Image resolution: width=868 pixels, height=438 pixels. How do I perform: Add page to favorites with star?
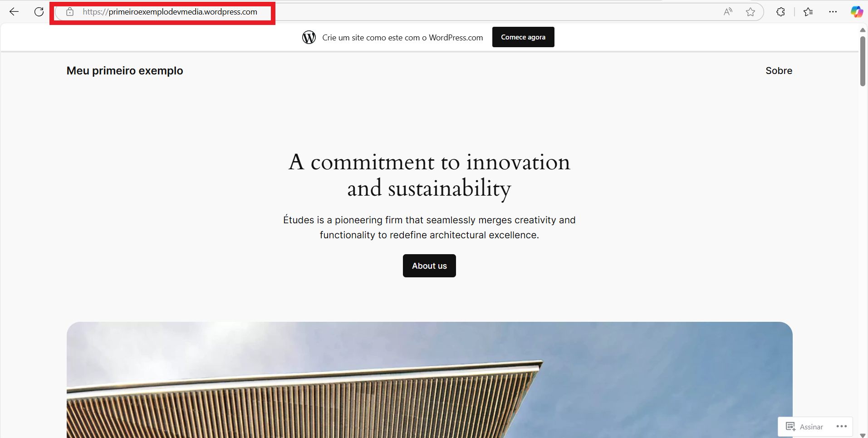pyautogui.click(x=750, y=12)
